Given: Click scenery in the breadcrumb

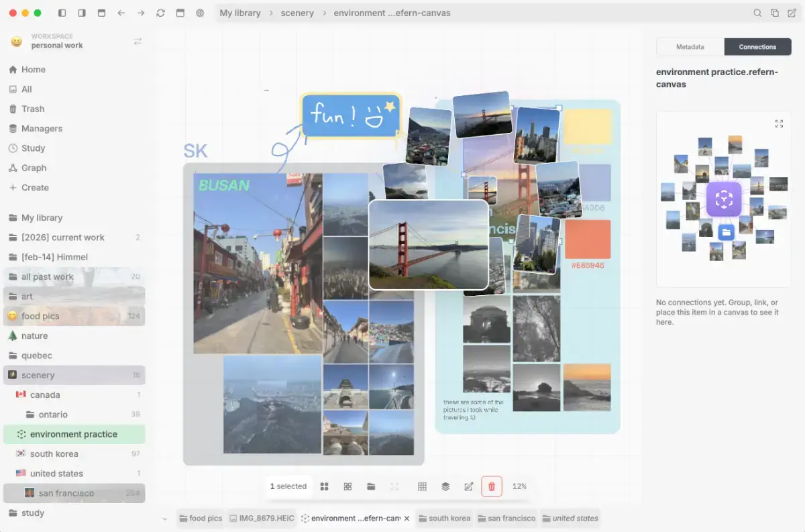Looking at the screenshot, I should [x=297, y=13].
